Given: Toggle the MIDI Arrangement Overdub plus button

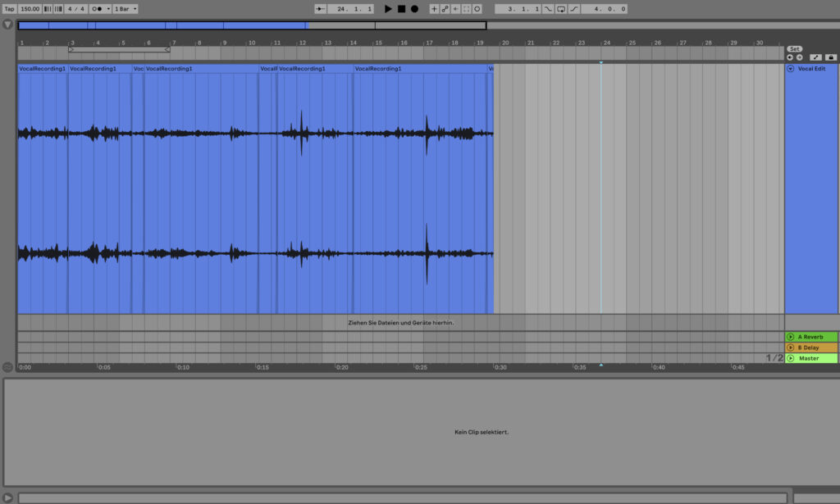Looking at the screenshot, I should [434, 9].
